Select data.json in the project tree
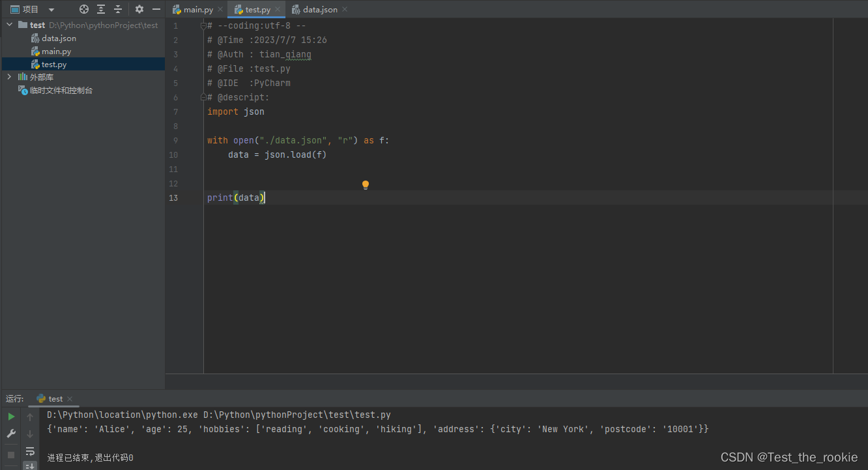 pyautogui.click(x=59, y=38)
